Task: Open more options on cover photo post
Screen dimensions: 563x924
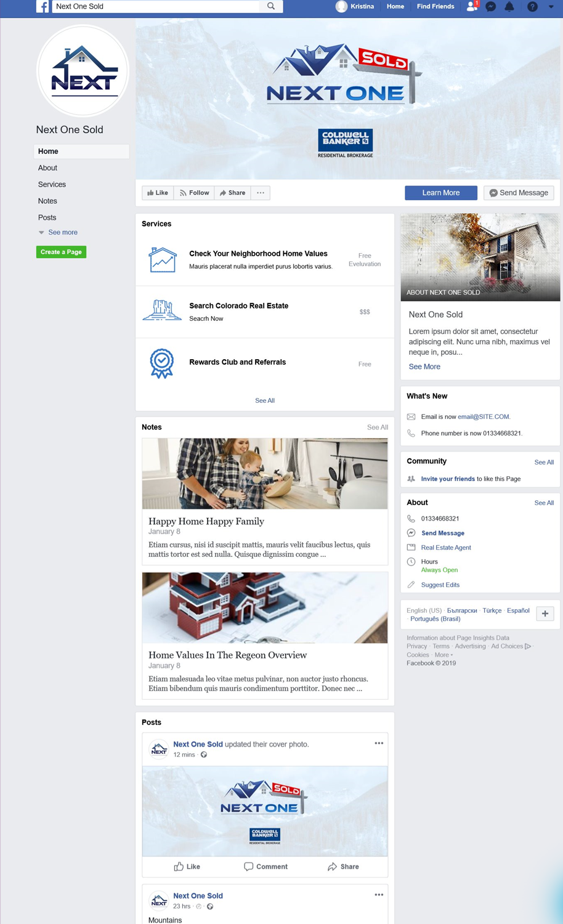Action: point(379,744)
